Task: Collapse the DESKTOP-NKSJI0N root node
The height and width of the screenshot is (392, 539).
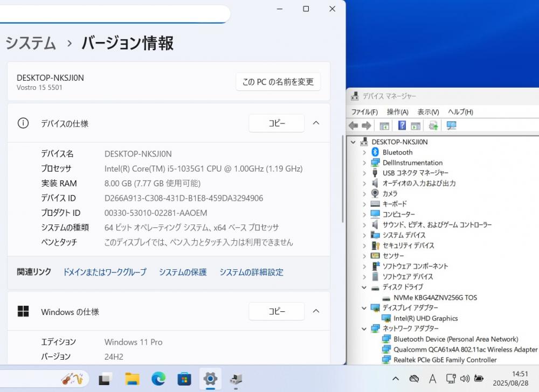Action: (353, 142)
